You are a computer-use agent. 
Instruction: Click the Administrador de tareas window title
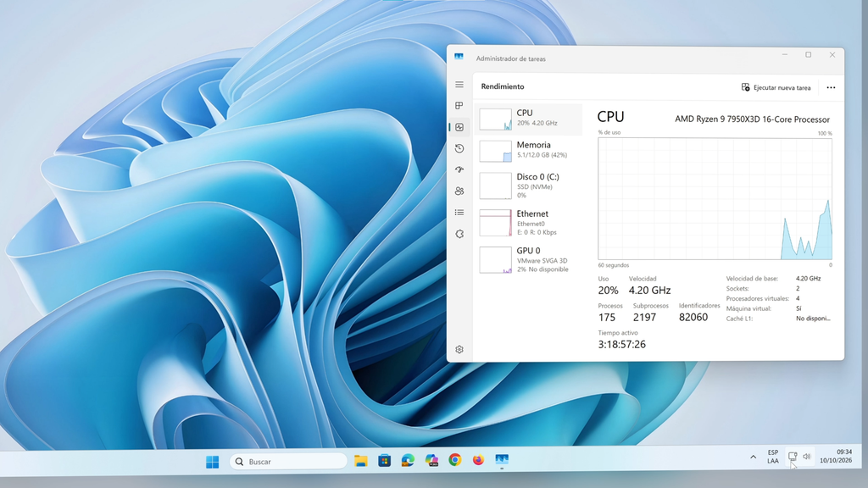pyautogui.click(x=511, y=58)
